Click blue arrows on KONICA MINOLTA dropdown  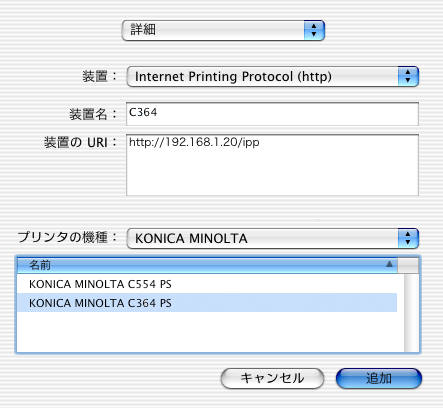point(408,238)
